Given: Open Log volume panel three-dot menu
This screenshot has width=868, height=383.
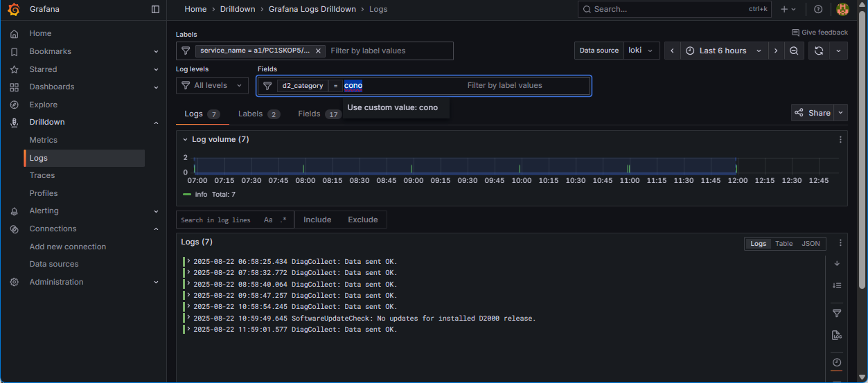Looking at the screenshot, I should click(x=840, y=139).
